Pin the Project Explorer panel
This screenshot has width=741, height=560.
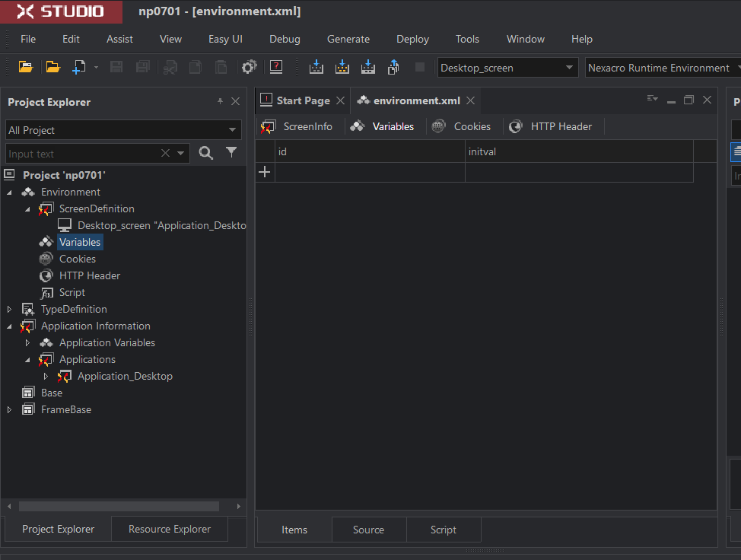(x=220, y=101)
